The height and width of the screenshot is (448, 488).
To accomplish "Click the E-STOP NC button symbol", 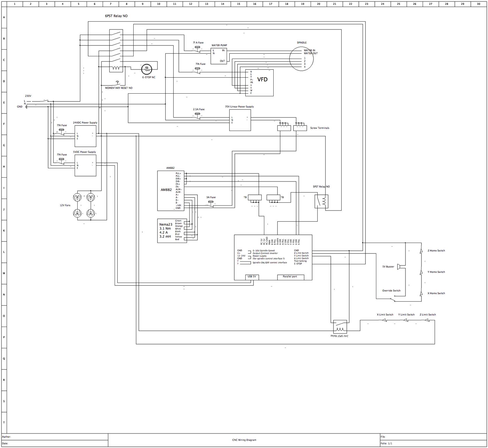I will point(146,69).
